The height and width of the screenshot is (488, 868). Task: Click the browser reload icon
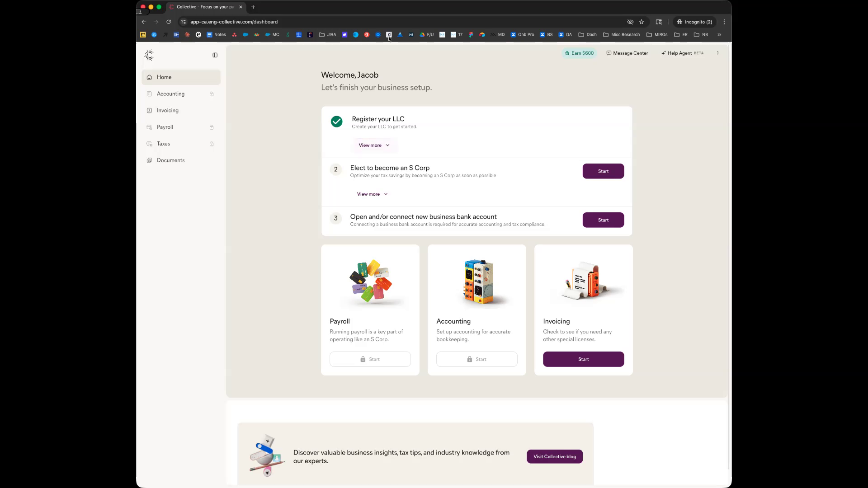[169, 22]
